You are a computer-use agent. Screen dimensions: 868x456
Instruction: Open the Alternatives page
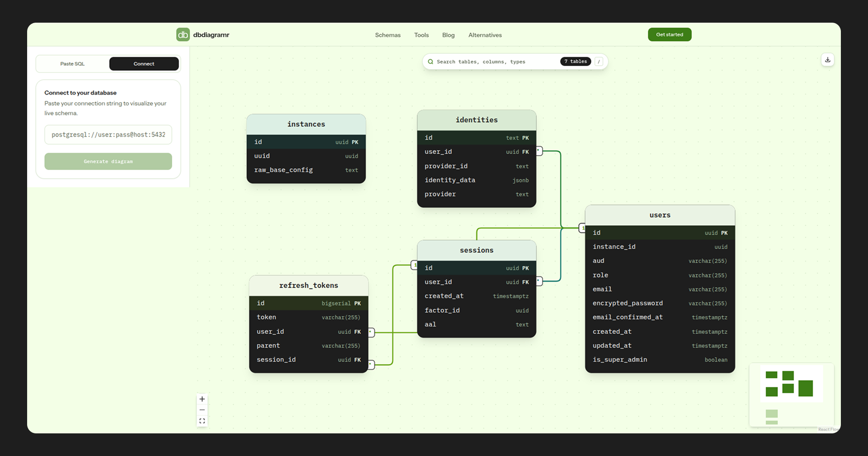tap(485, 35)
